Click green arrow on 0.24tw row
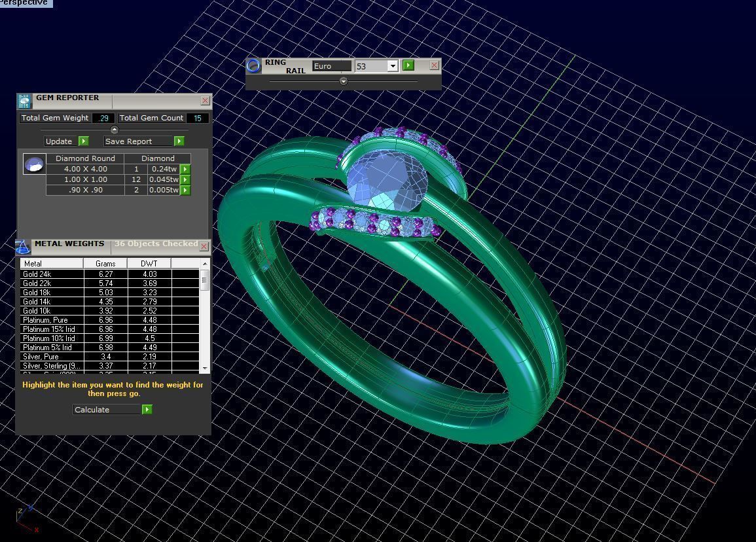Viewport: 756px width, 542px height. 185,170
